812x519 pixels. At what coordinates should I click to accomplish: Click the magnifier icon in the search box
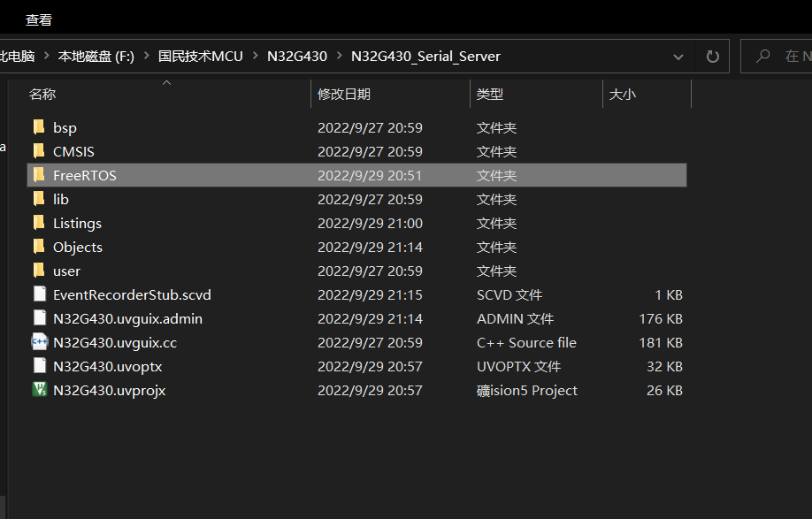coord(762,55)
